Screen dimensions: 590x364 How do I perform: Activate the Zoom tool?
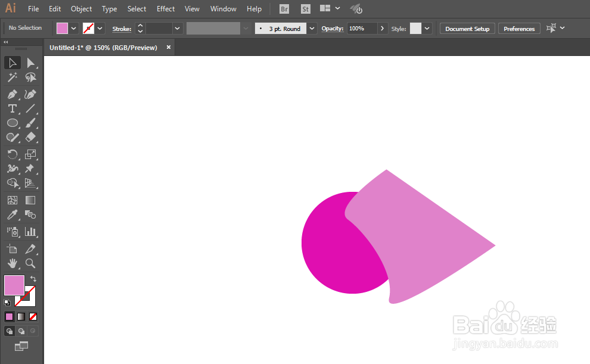click(x=30, y=263)
